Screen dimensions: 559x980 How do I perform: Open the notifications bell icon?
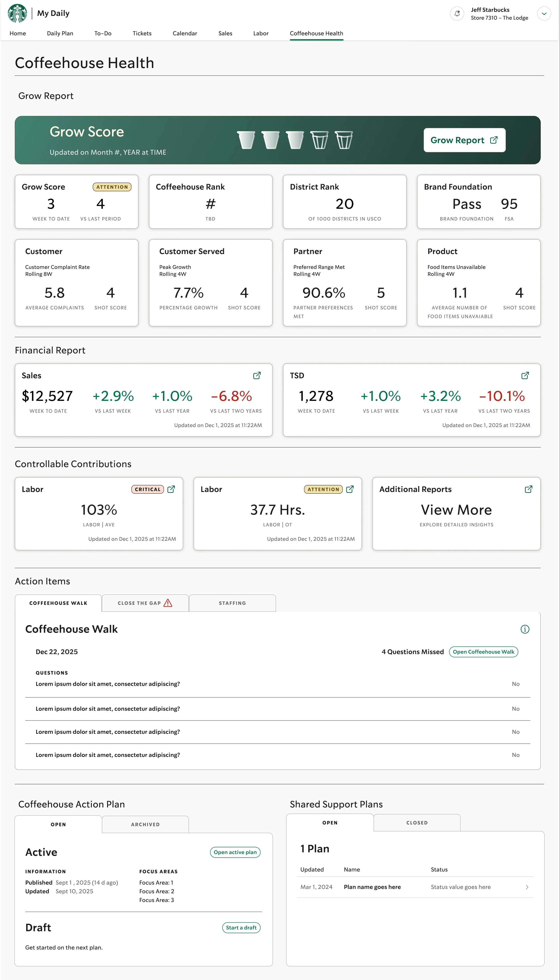pos(457,13)
